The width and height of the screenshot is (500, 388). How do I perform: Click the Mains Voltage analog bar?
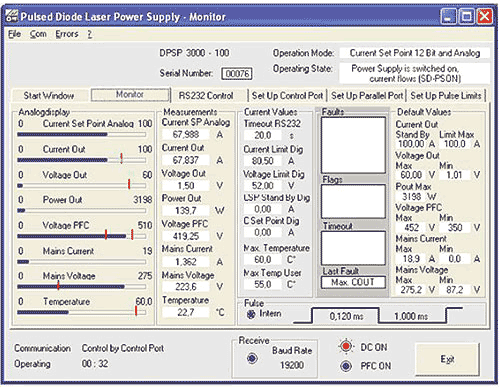[82, 287]
